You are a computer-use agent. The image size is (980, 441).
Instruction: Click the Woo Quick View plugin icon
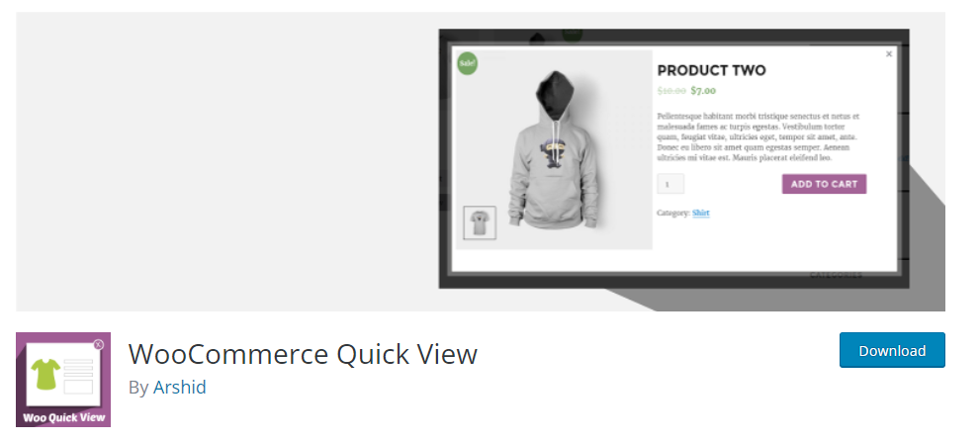click(x=63, y=380)
